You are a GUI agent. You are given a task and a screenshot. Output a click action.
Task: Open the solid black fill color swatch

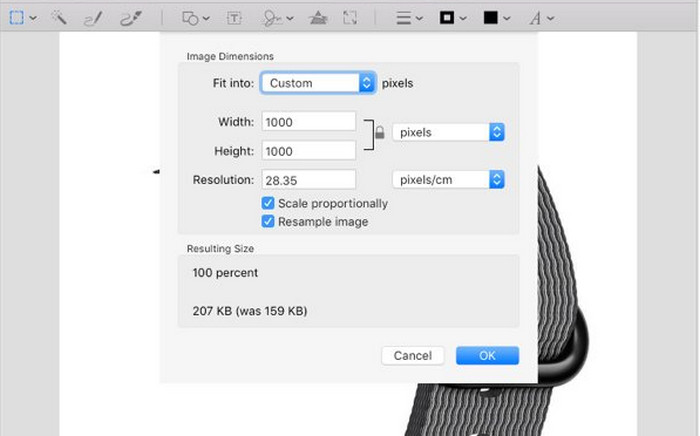(496, 18)
